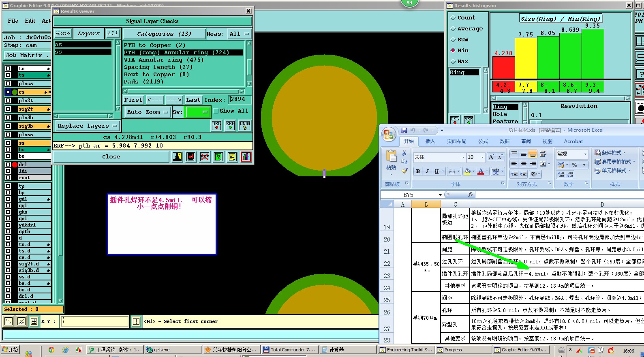Open the Auto Zoom dropdown
Screen dimensions: 644x357
point(147,112)
